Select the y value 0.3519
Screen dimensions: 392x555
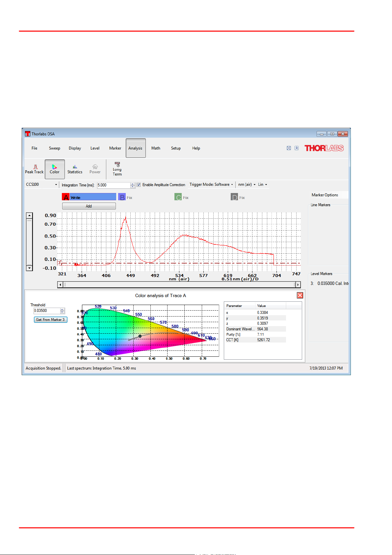263,318
